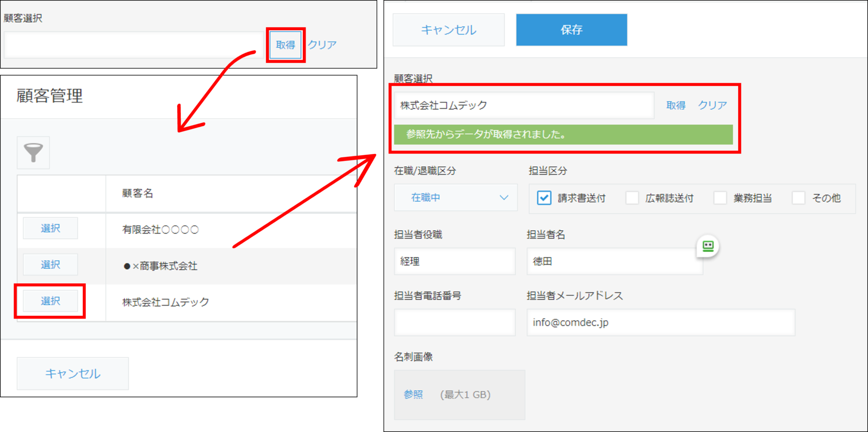The width and height of the screenshot is (868, 432).
Task: Edit the email field info@comdec.jp
Action: (661, 322)
